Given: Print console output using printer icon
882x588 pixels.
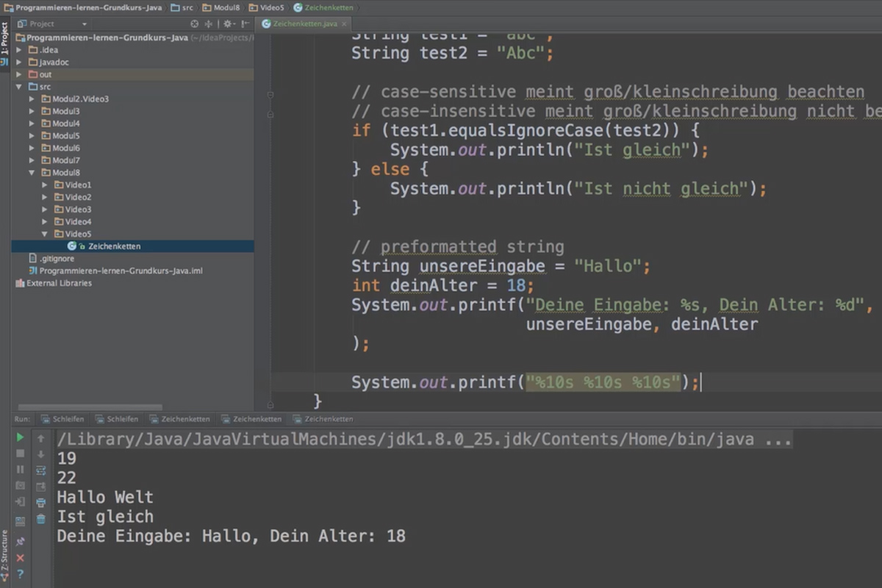Looking at the screenshot, I should (41, 503).
